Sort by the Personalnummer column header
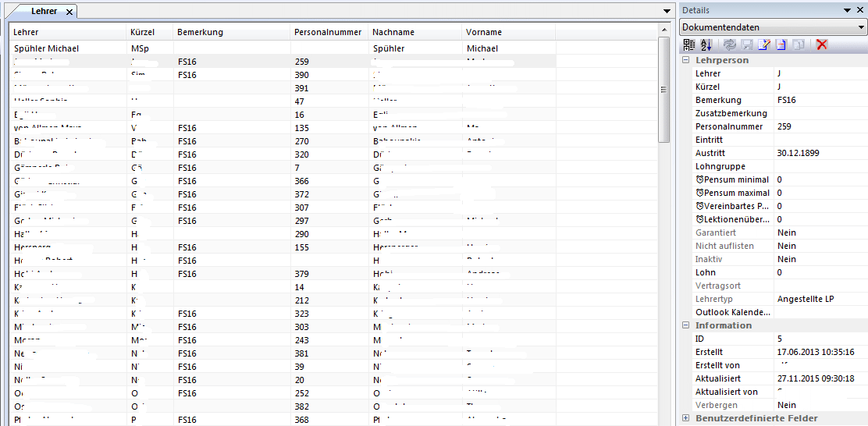The height and width of the screenshot is (426, 868). point(327,32)
